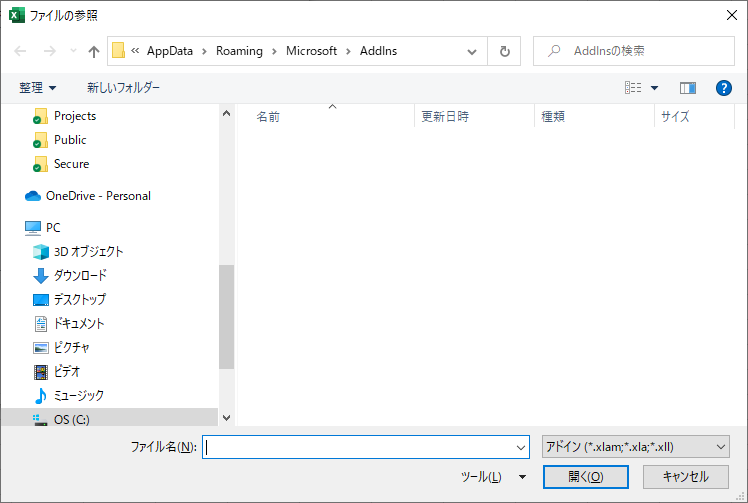The width and height of the screenshot is (748, 503).
Task: Click the 開く(O) button
Action: 585,477
